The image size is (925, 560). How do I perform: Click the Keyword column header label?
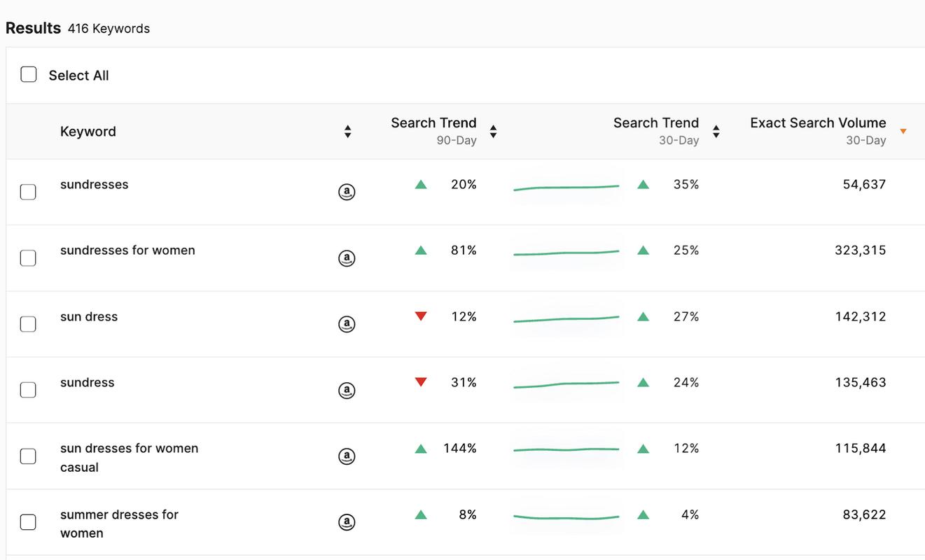88,132
